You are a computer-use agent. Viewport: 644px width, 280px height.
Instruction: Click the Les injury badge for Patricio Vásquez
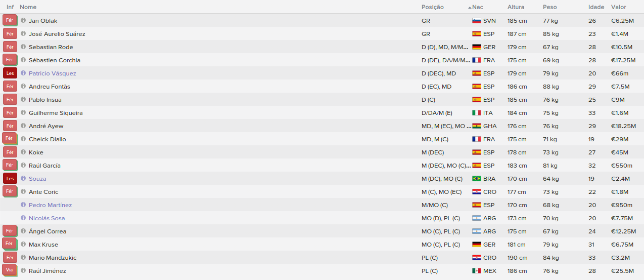pyautogui.click(x=10, y=73)
